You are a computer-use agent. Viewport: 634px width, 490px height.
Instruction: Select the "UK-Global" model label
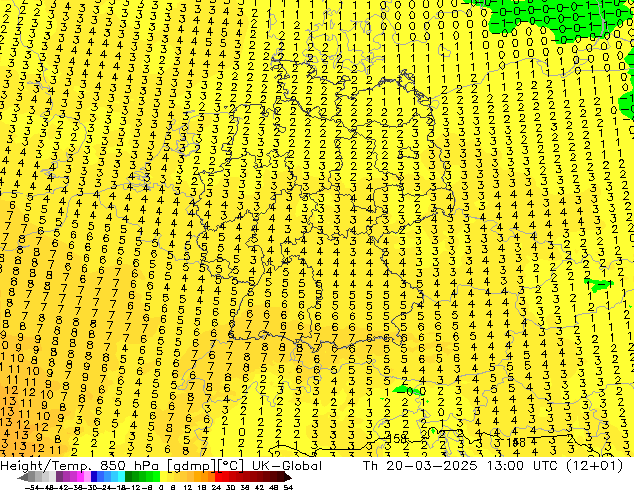click(x=287, y=466)
